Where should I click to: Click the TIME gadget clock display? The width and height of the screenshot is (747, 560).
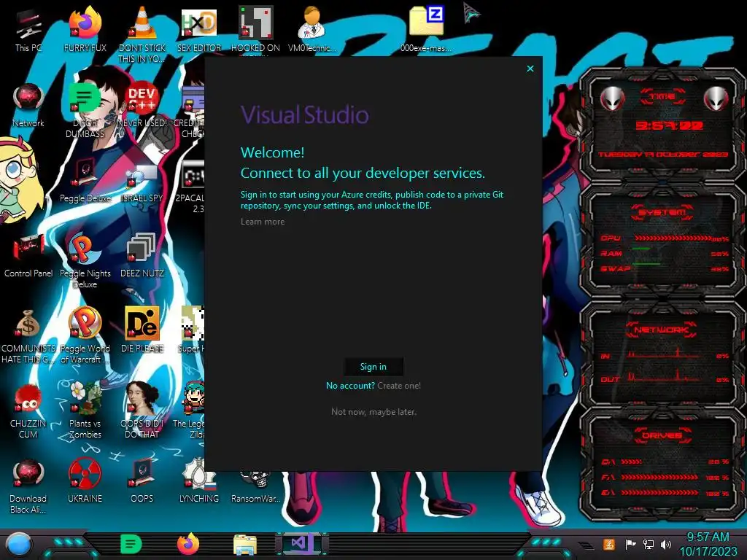670,125
